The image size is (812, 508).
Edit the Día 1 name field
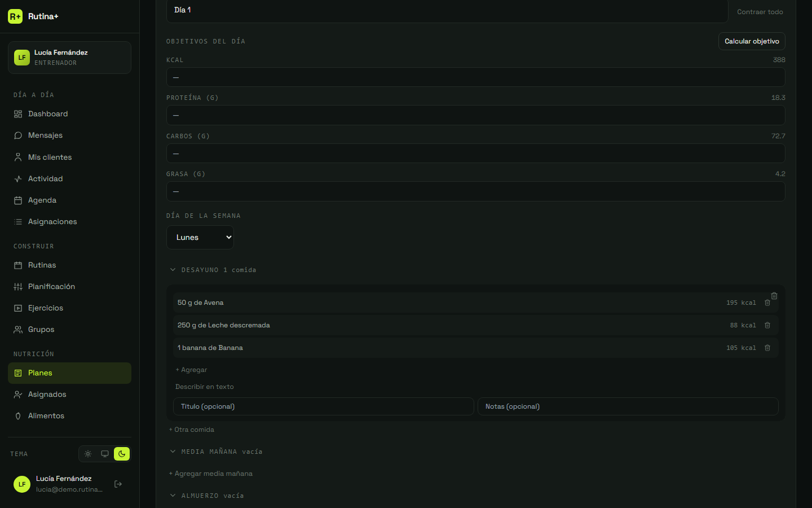point(447,10)
